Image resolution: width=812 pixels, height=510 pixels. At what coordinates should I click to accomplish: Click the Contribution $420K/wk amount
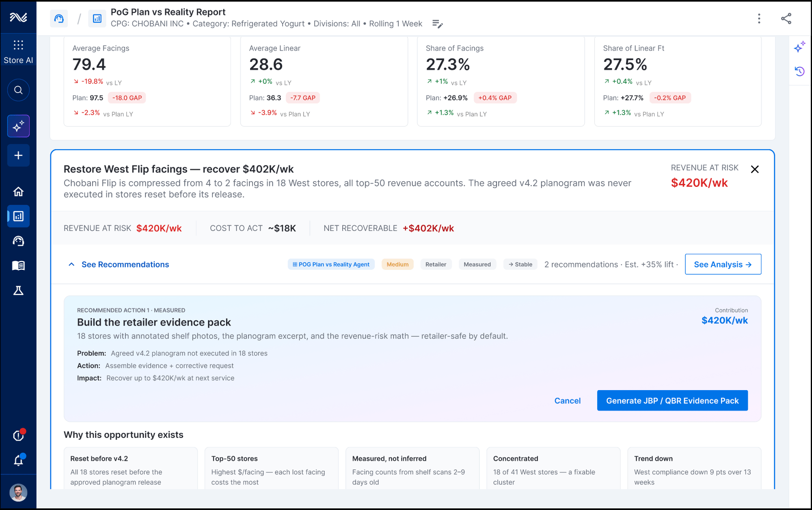[725, 320]
